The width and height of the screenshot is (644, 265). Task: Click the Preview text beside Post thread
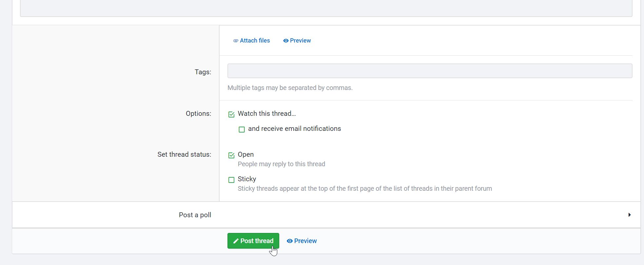305,241
